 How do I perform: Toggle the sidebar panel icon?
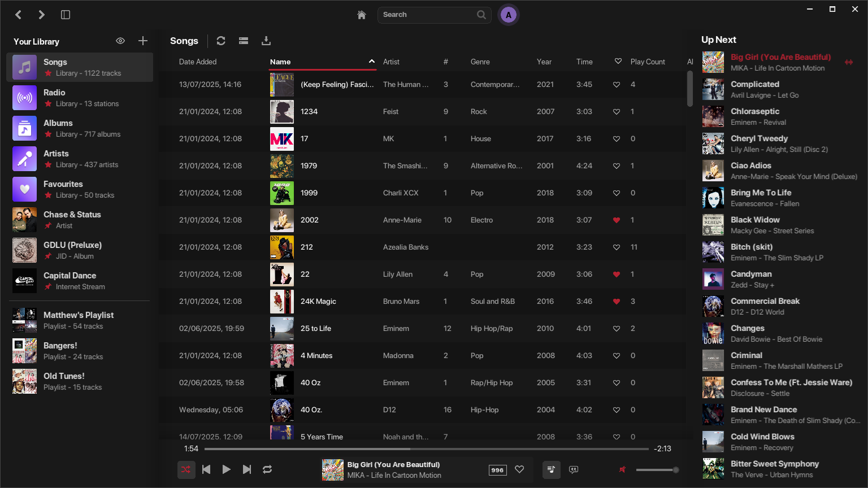66,15
